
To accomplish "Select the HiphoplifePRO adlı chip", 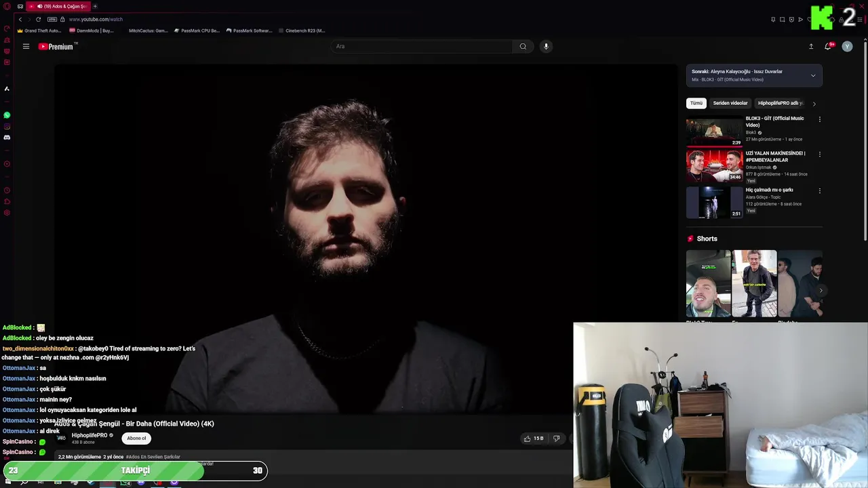I will [781, 103].
